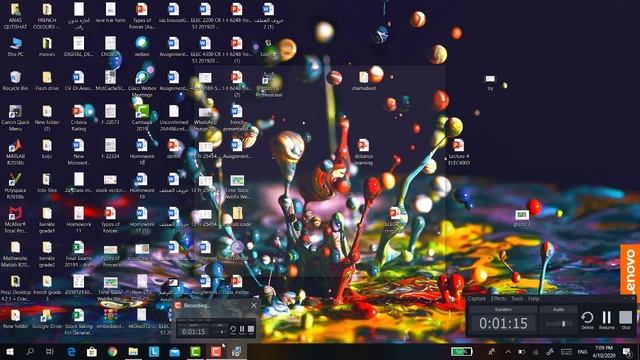
Task: Open green Camtasia icon on the taskbar
Action: (x=195, y=351)
